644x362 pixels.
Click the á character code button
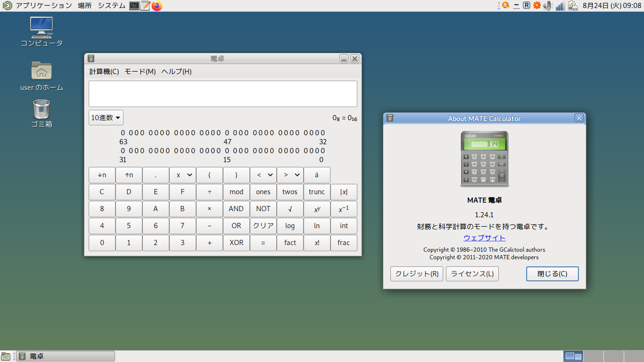click(317, 175)
